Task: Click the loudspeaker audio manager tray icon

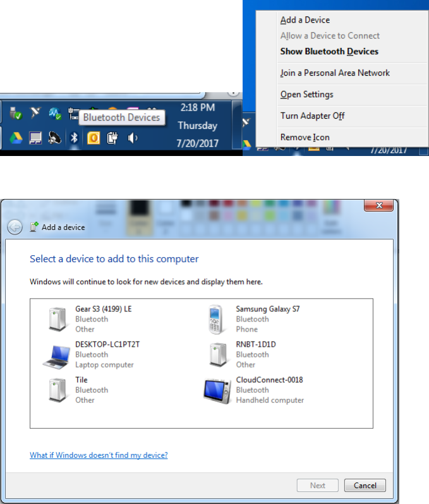Action: pyautogui.click(x=55, y=138)
